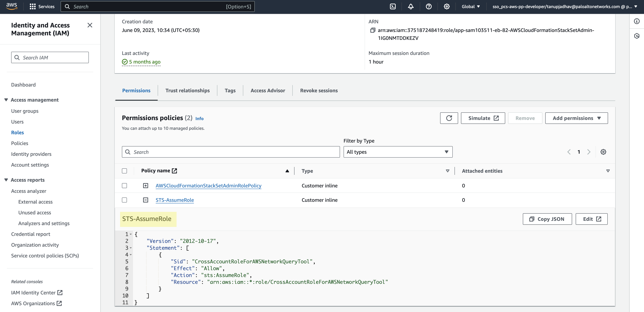Screen dimensions: 644x312
Task: Check the AWSCloudFormationStackSetAdminRolePolicy row checkbox
Action: tap(124, 185)
